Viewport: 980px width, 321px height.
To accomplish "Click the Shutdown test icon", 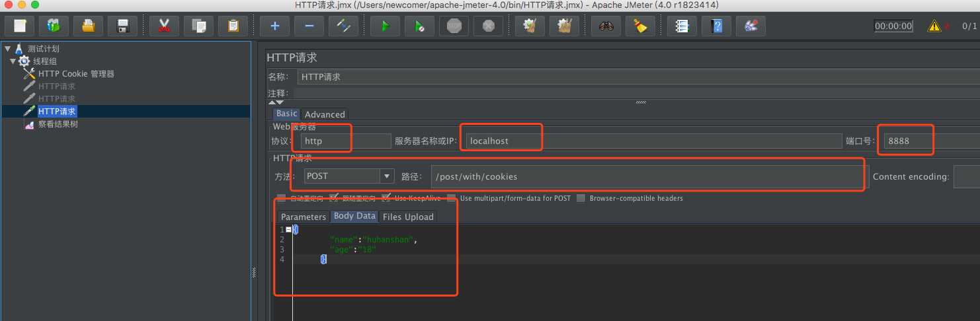I will [x=488, y=26].
